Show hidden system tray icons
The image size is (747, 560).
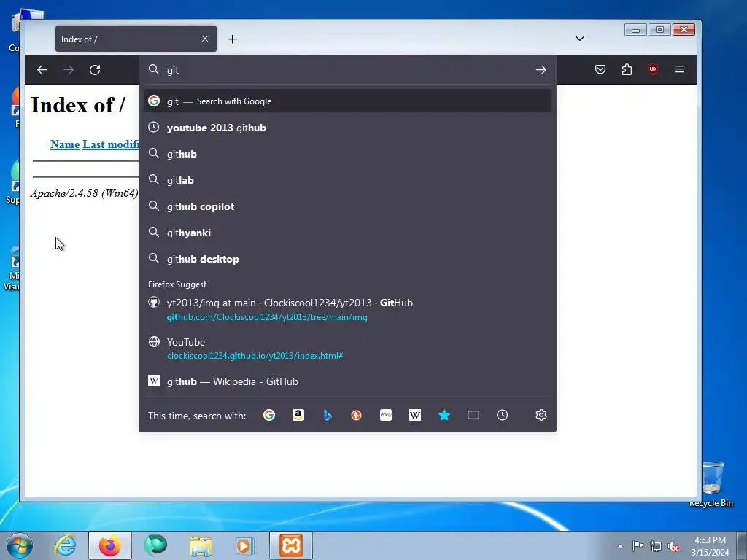[x=620, y=546]
